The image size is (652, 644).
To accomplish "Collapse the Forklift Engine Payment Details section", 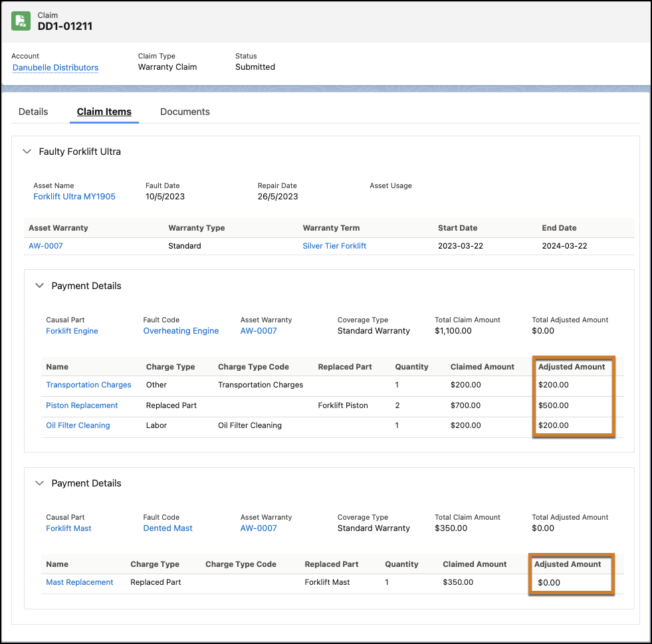I will [x=40, y=286].
